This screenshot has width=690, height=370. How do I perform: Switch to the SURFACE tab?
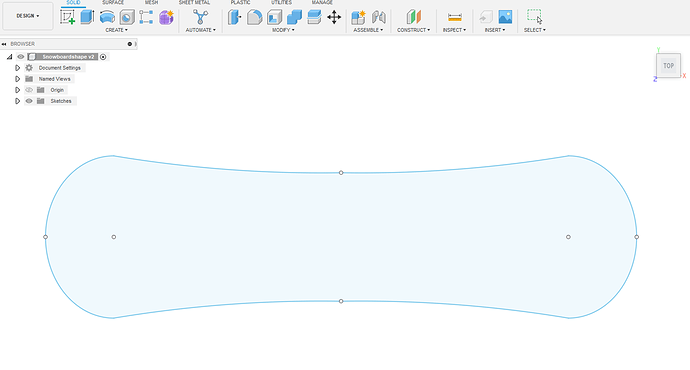[x=113, y=3]
